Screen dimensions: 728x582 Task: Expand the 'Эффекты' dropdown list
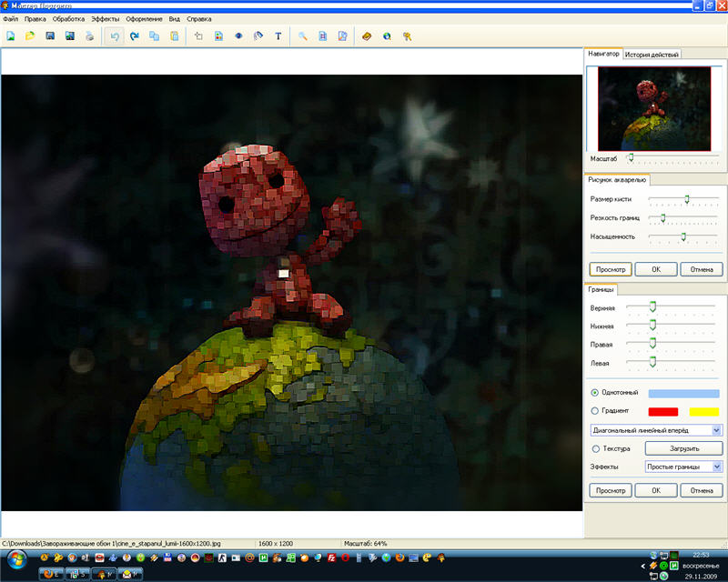716,467
